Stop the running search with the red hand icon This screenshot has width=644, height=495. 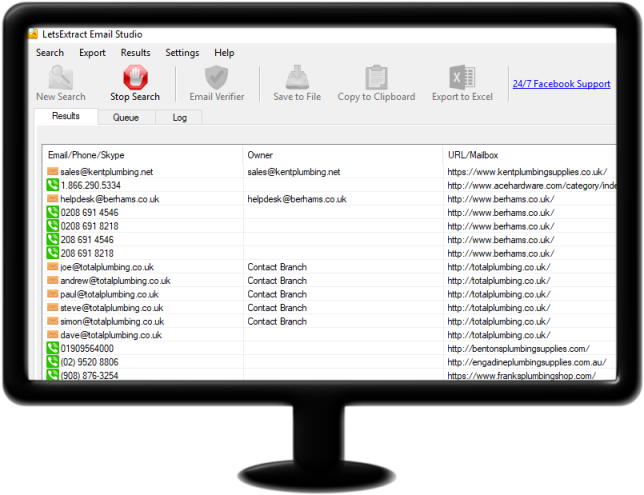tap(135, 77)
